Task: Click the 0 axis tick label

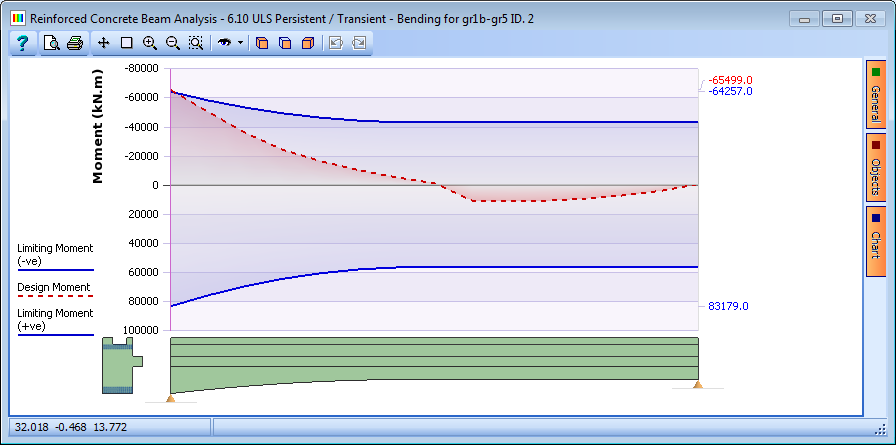Action: point(155,185)
